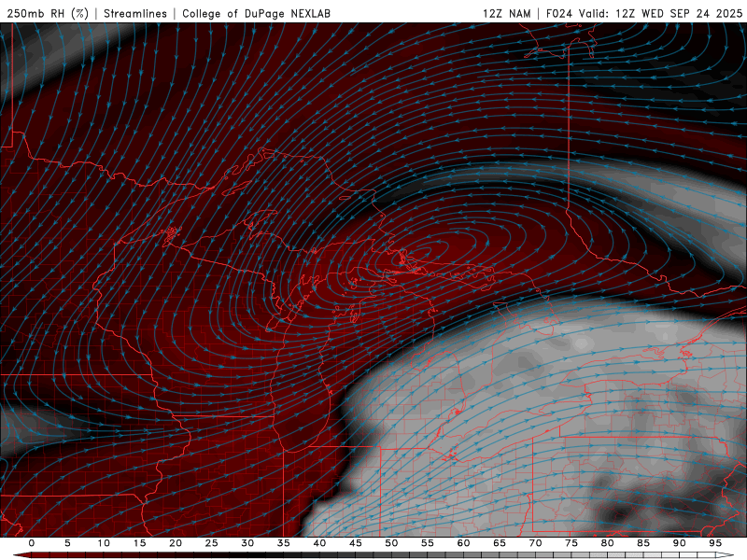Click the 25 value on the color scale

point(212,543)
